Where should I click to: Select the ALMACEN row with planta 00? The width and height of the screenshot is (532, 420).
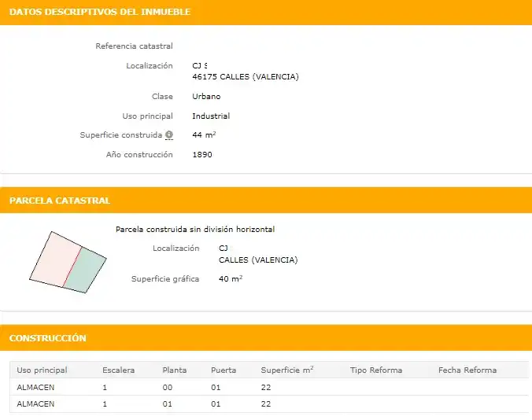click(270, 387)
